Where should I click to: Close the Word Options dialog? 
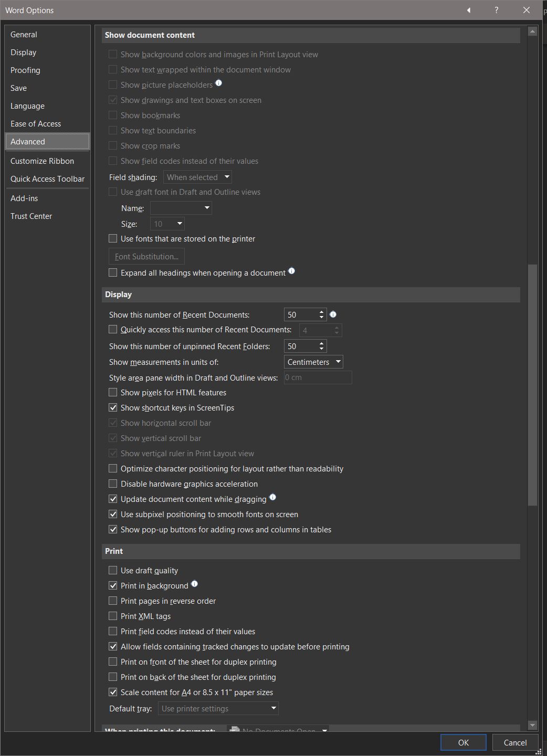(x=527, y=10)
